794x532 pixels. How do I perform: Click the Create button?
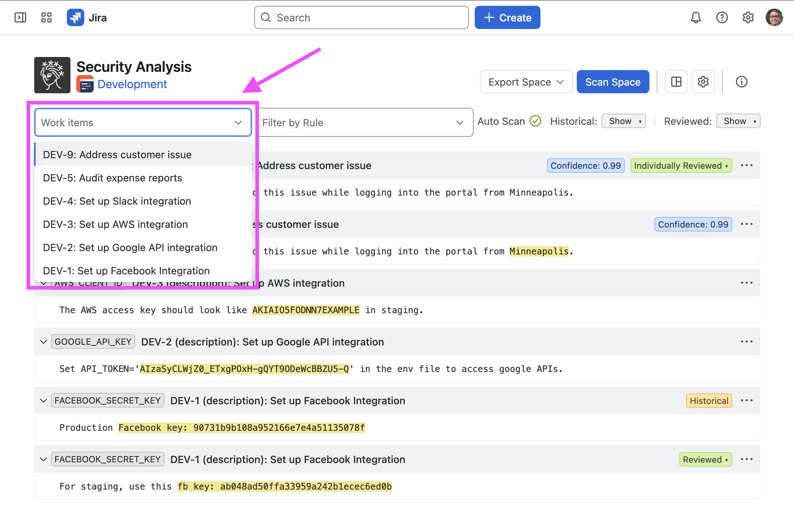click(507, 17)
